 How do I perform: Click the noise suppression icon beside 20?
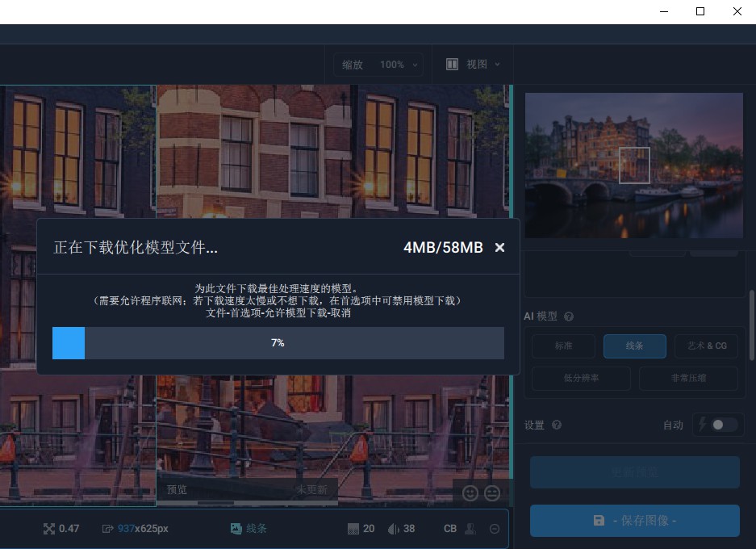click(353, 529)
